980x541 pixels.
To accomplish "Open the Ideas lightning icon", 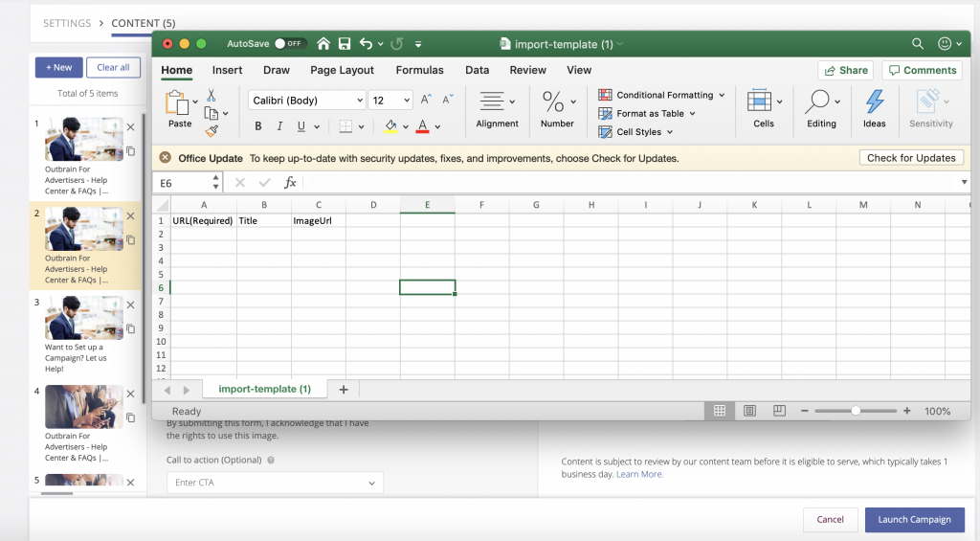I will point(874,102).
